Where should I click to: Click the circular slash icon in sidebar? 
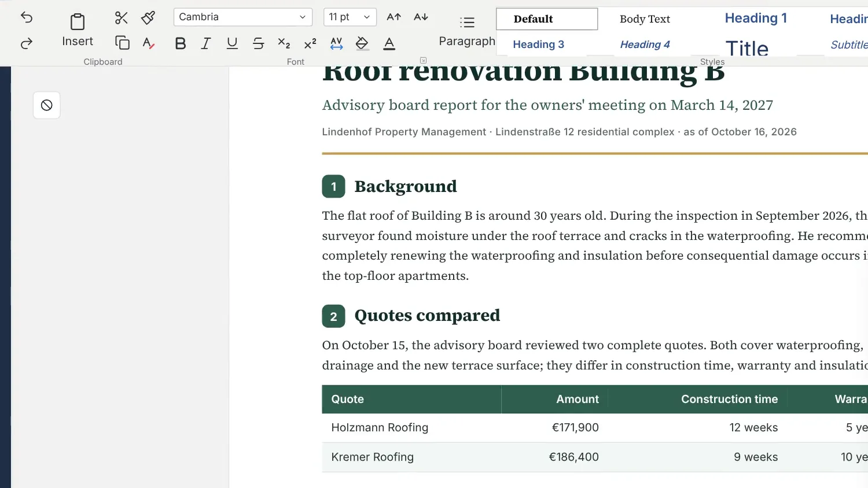pyautogui.click(x=47, y=105)
